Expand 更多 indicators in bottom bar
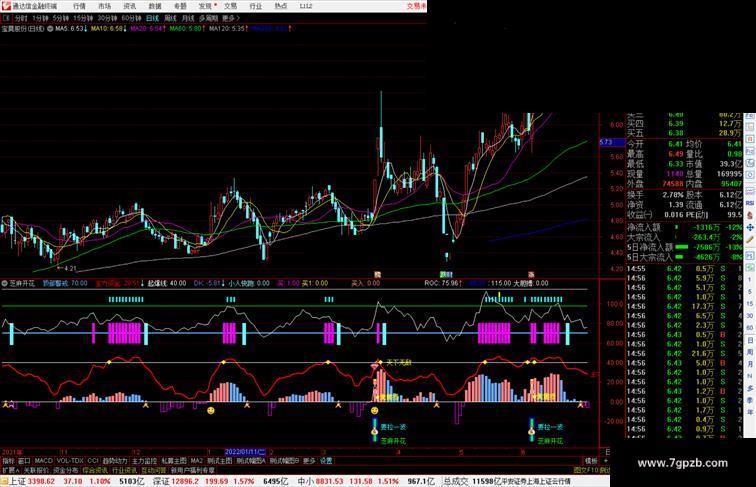This screenshot has height=487, width=756. tap(309, 461)
